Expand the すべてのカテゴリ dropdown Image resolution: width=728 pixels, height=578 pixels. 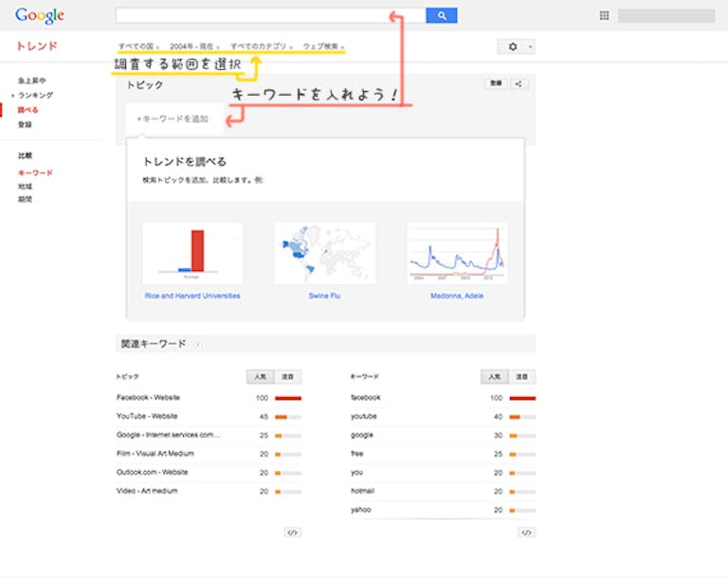261,46
